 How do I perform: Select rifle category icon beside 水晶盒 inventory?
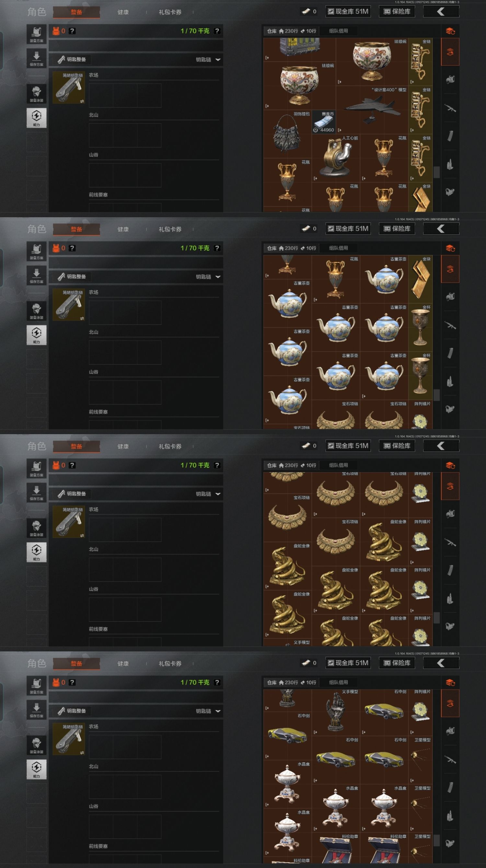click(450, 760)
